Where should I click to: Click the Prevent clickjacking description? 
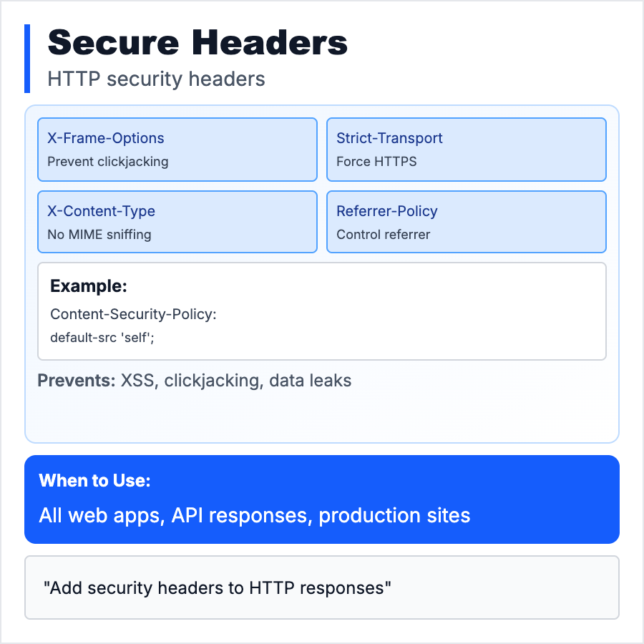(108, 162)
